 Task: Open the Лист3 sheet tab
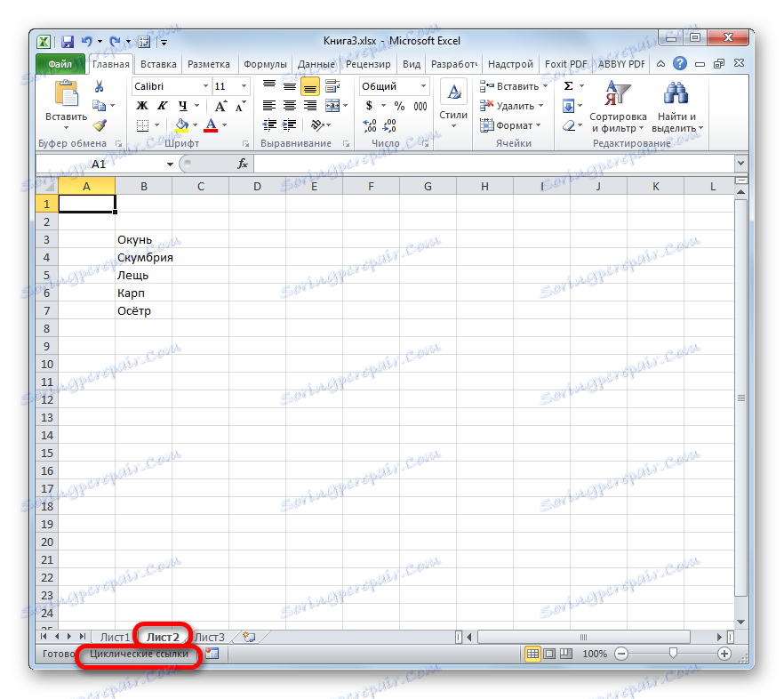coord(210,638)
